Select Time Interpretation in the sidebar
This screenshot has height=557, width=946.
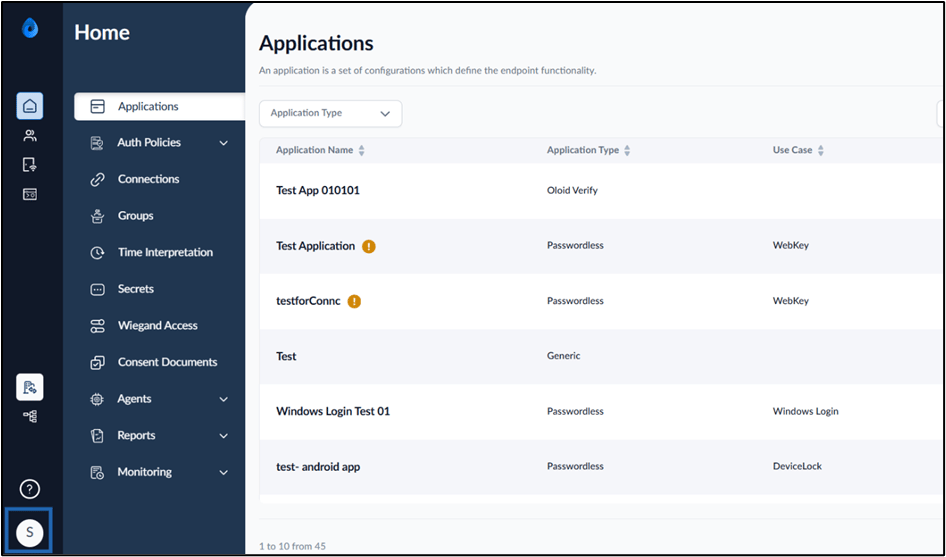[x=165, y=252]
